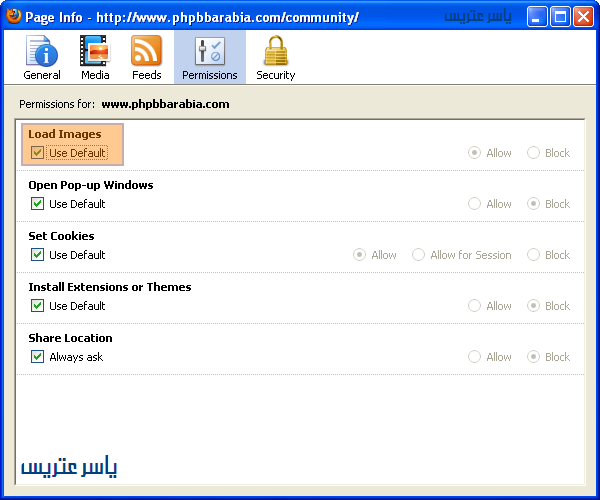Select Block radio for Set Cookies
The image size is (600, 500).
pyautogui.click(x=534, y=255)
